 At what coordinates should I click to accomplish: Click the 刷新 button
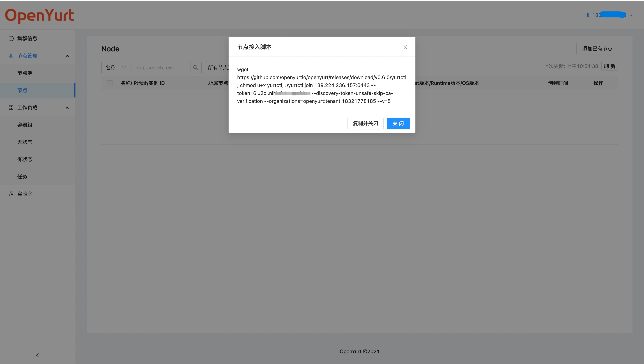coord(609,66)
